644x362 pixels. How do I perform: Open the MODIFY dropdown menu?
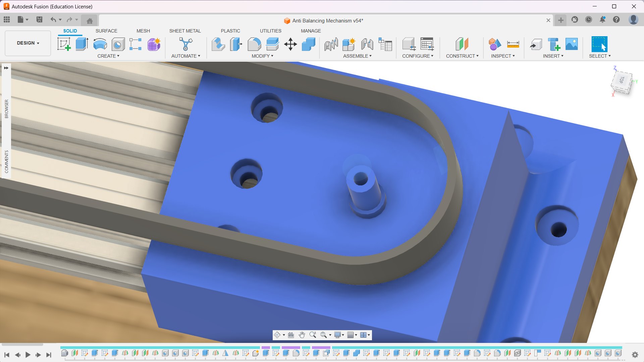coord(263,56)
